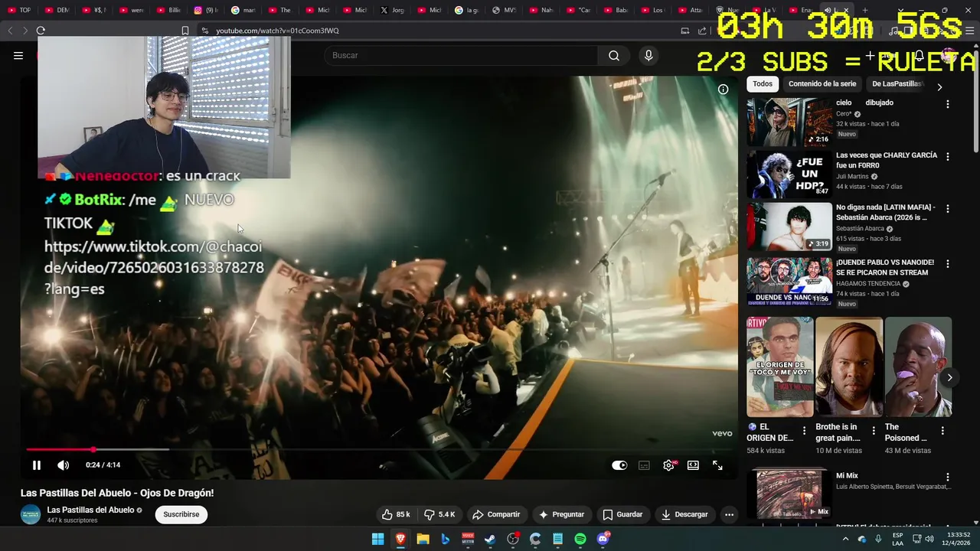The width and height of the screenshot is (980, 551).
Task: Open Las Pastillas del Abuelo channel avatar
Action: (31, 514)
